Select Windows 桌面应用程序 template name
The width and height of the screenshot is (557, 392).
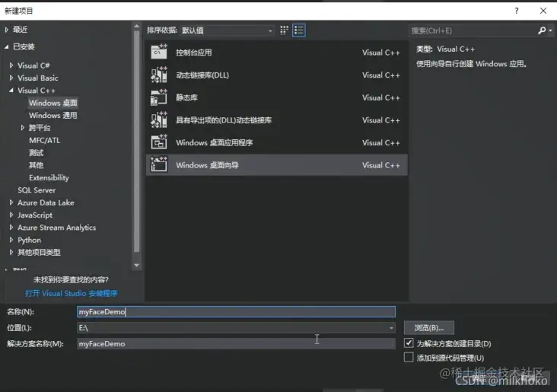[x=215, y=142]
